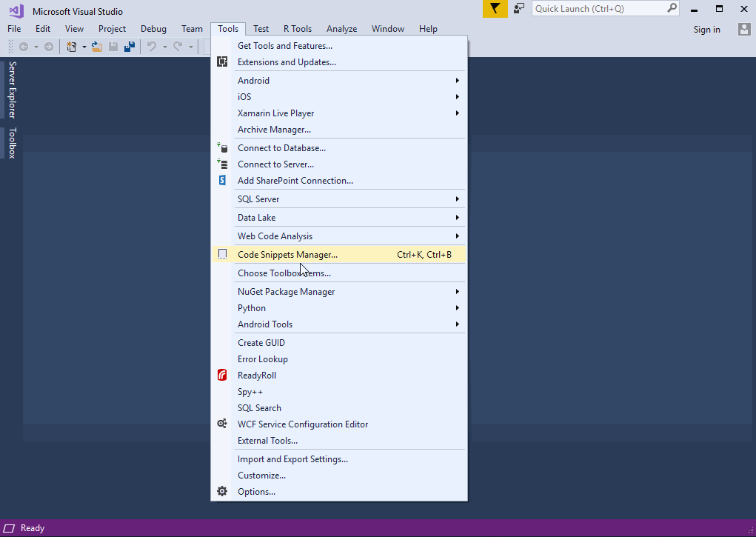Open the Debug menu

tap(153, 28)
